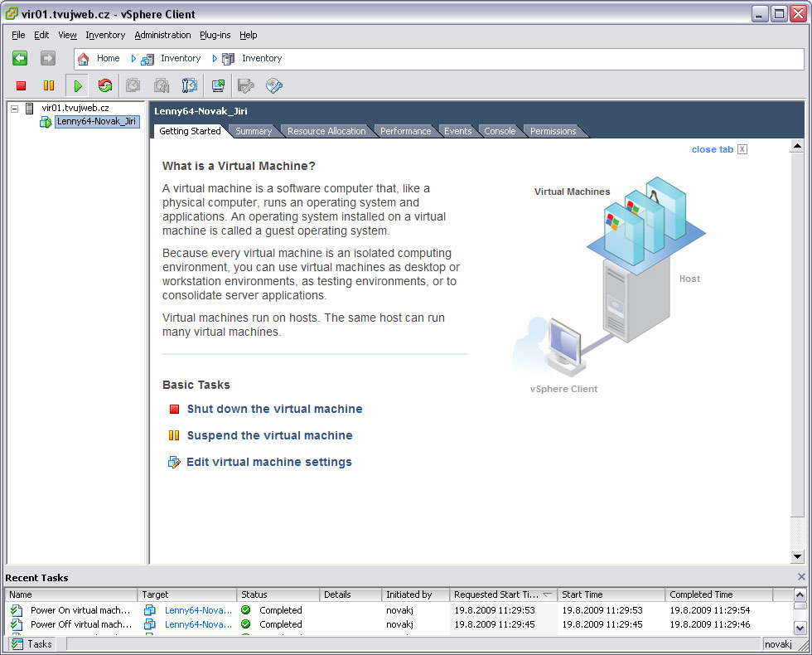
Task: Open the Snapshot Manager toolbar icon
Action: [190, 85]
